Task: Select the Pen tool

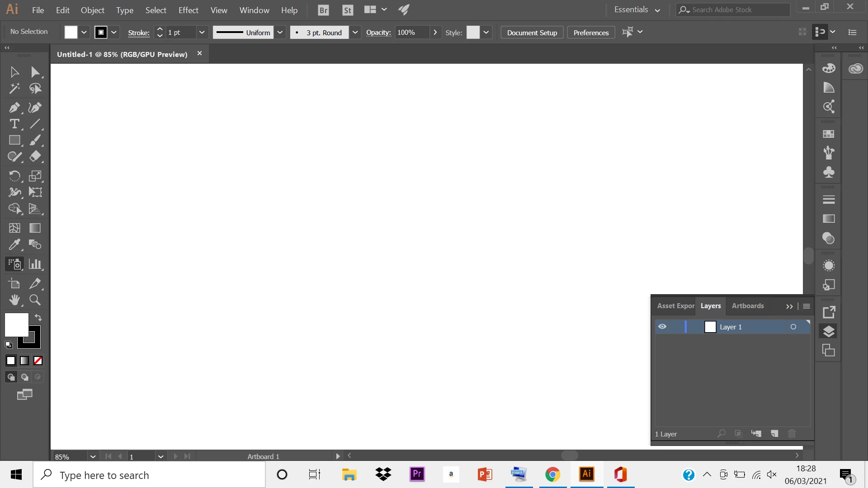Action: [x=14, y=108]
